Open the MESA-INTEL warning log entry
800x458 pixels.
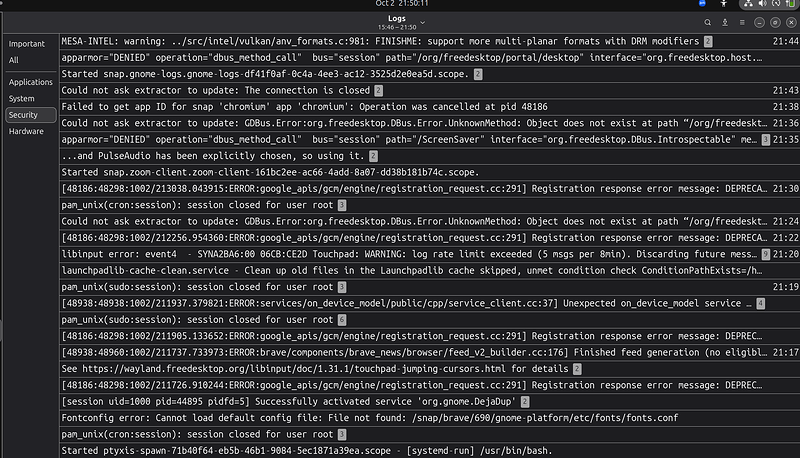(x=430, y=41)
